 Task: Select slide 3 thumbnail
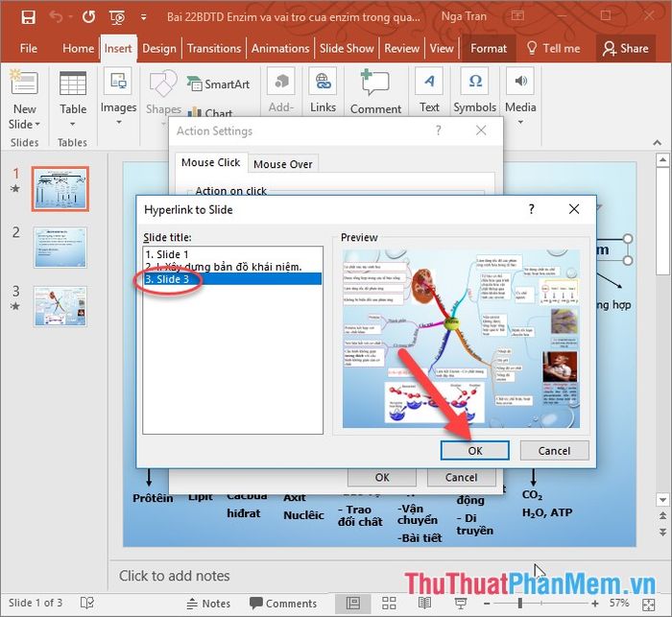click(x=60, y=306)
